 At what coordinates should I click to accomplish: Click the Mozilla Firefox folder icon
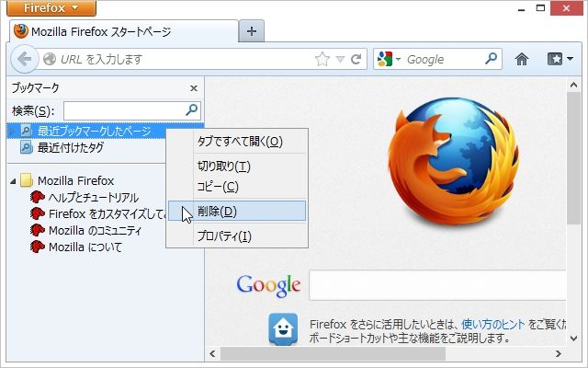27,180
